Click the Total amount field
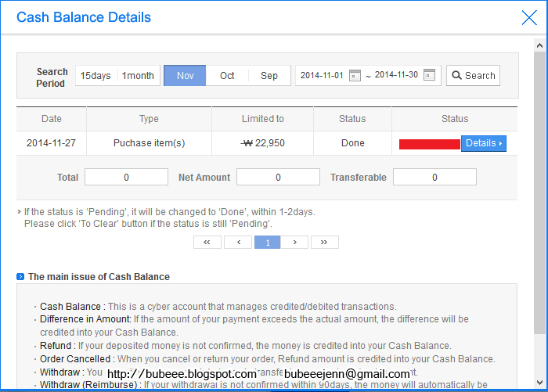Screen dimensions: 548x392 (x=126, y=178)
